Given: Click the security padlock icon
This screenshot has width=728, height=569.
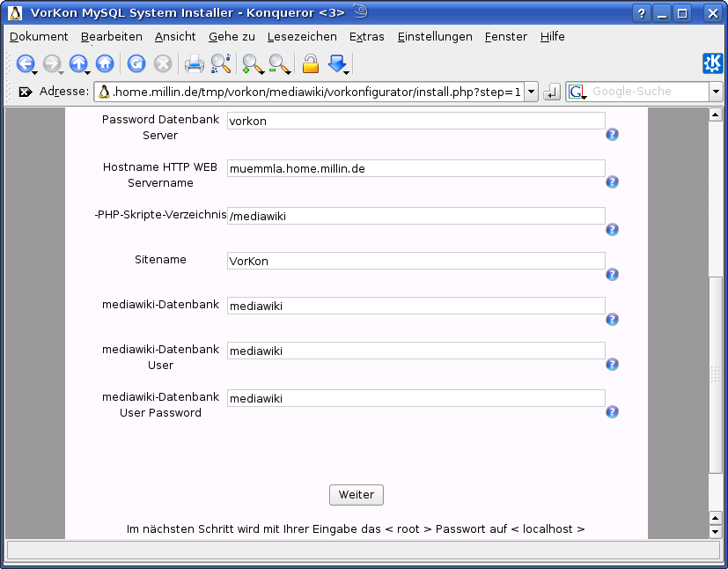Looking at the screenshot, I should point(311,63).
